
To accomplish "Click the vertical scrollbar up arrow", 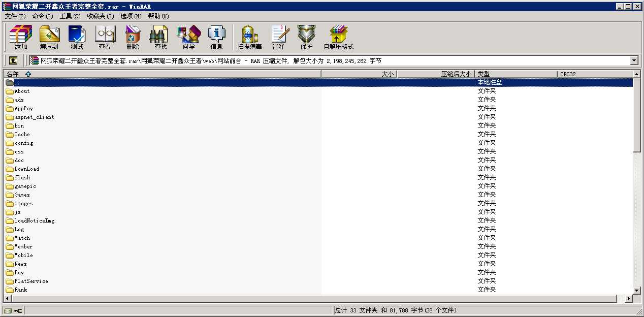I will tap(637, 74).
